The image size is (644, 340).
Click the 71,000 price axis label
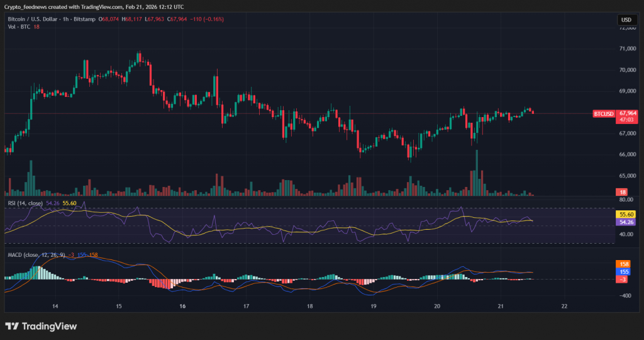point(628,48)
